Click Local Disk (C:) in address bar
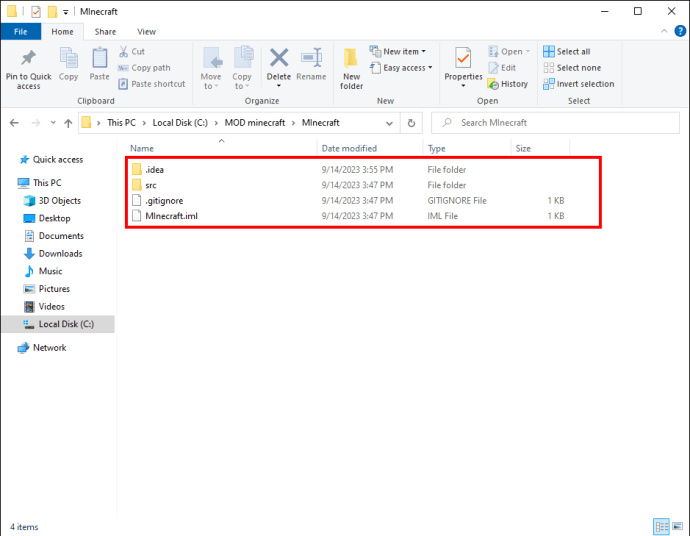This screenshot has width=690, height=536. 180,123
